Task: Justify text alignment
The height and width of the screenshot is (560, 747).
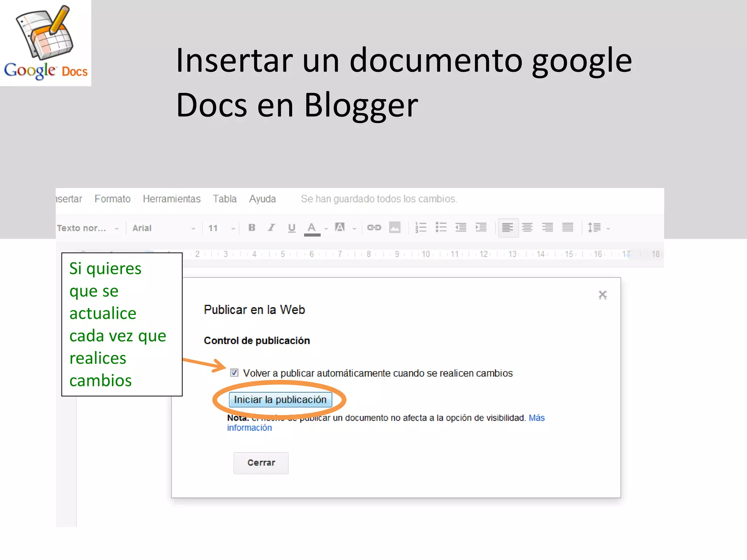Action: [568, 227]
